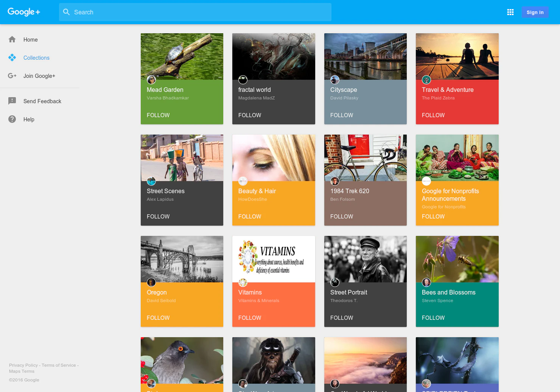The height and width of the screenshot is (392, 560).
Task: Click the Home house icon
Action: tap(12, 39)
